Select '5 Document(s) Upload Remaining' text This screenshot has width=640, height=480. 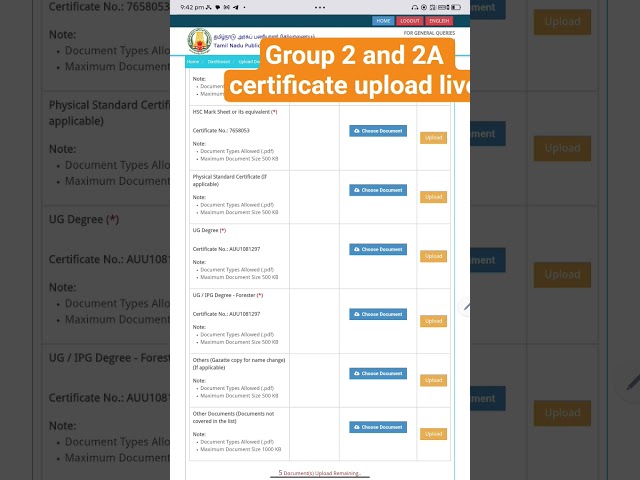coord(320,473)
